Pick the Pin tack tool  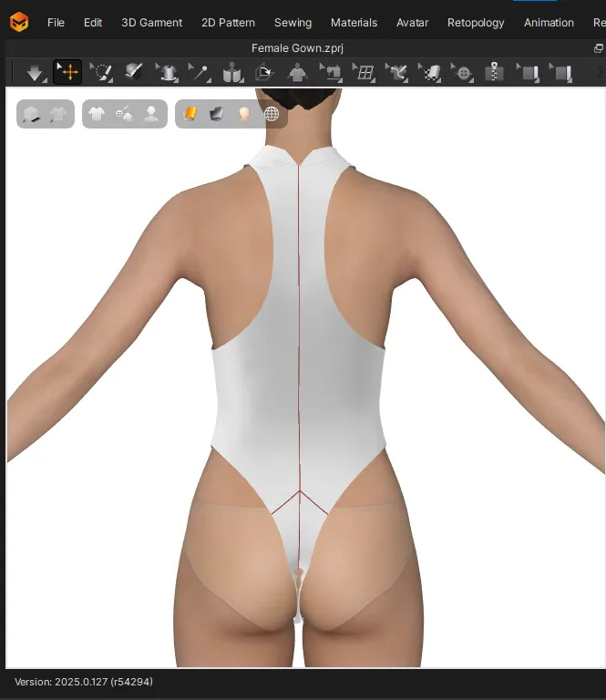[200, 72]
